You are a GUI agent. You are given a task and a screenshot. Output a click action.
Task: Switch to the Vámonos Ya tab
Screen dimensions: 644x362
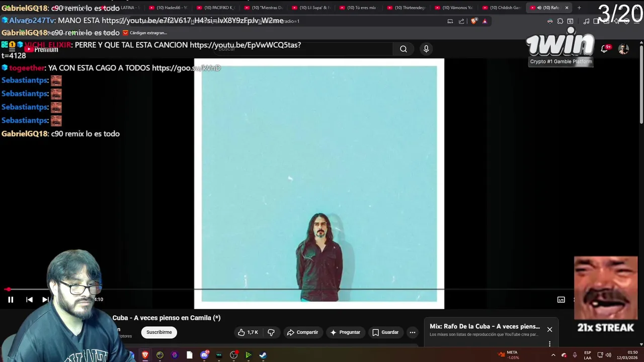tap(453, 8)
